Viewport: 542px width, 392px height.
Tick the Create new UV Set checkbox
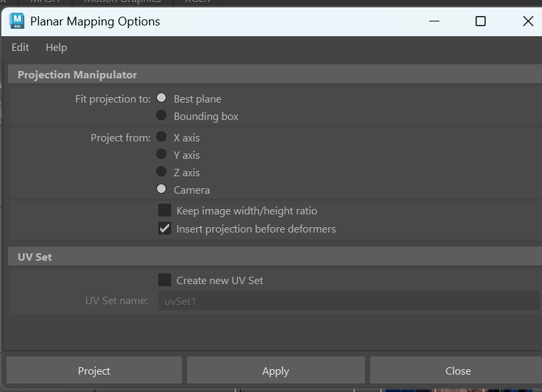coord(164,280)
